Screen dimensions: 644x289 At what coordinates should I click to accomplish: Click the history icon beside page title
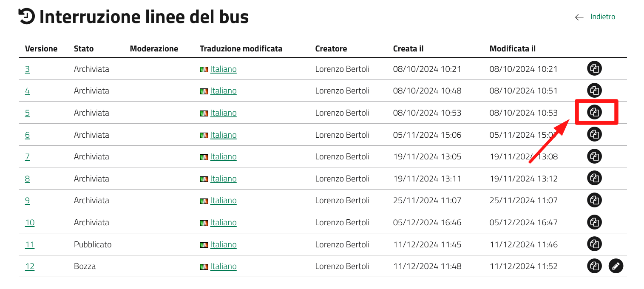[x=26, y=16]
